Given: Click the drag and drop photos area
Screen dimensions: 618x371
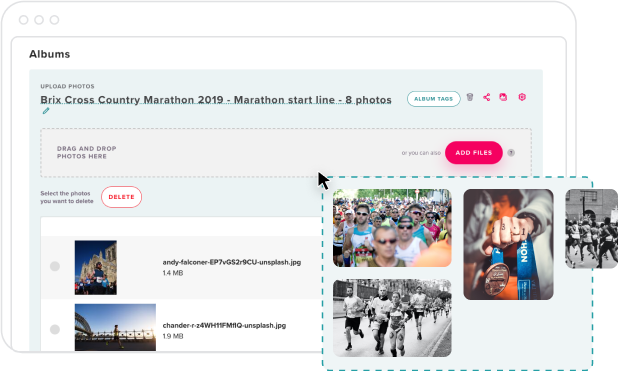Looking at the screenshot, I should tap(286, 153).
